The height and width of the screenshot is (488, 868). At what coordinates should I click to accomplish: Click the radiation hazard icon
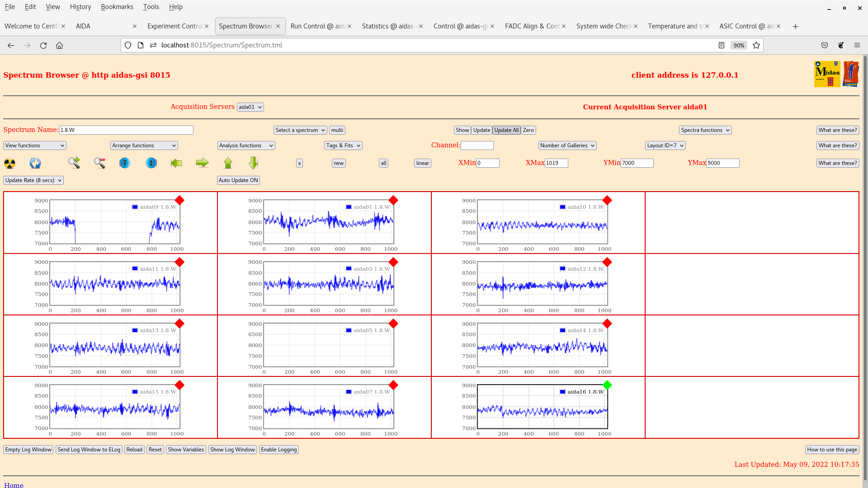[9, 163]
